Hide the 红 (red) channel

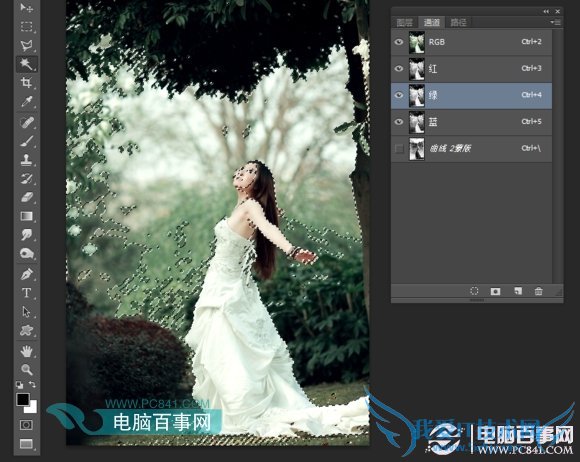[399, 68]
